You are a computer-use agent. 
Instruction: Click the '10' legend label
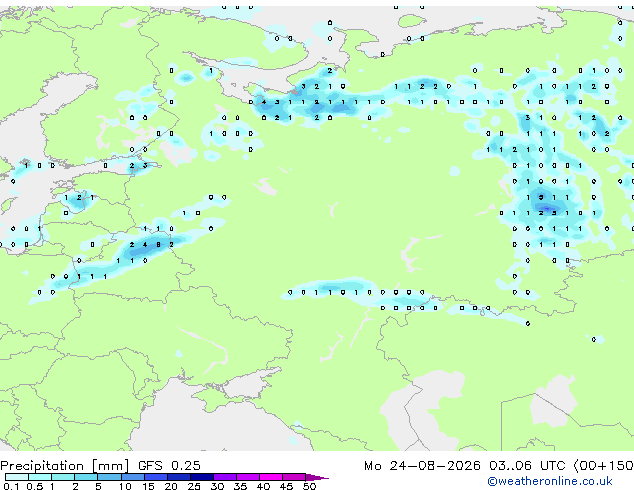coord(125,486)
